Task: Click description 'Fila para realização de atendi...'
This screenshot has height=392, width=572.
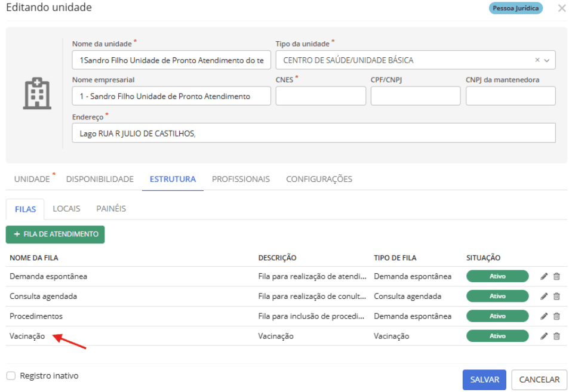Action: click(312, 276)
